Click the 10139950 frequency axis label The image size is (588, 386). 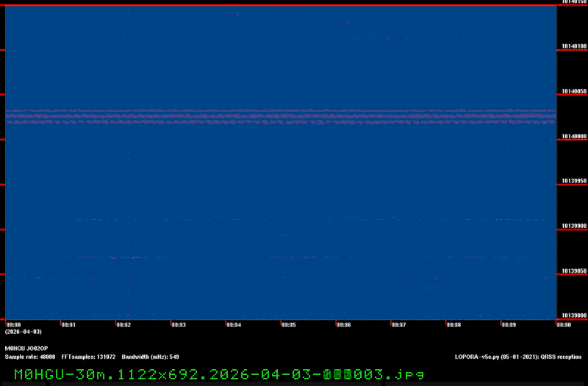tap(574, 181)
